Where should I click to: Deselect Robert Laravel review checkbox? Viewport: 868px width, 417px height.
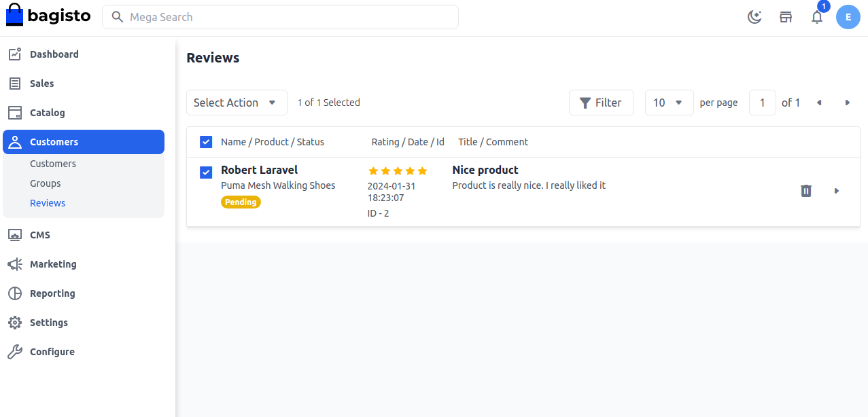coord(206,173)
